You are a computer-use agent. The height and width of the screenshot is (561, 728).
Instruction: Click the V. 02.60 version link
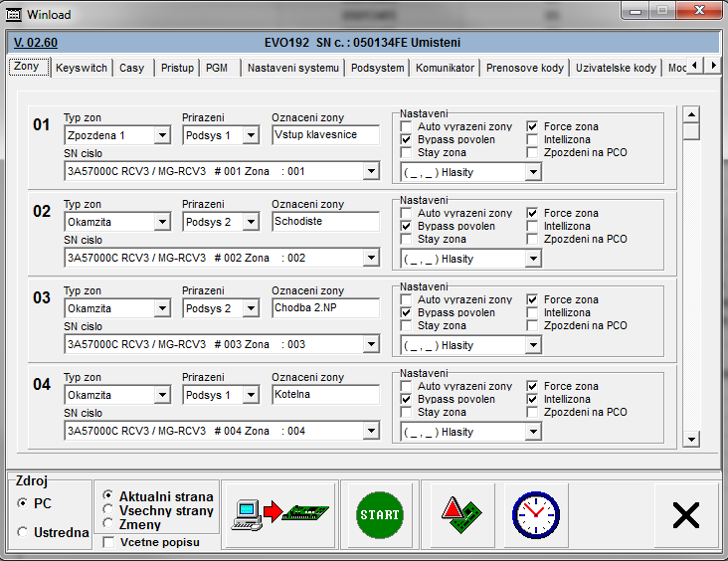(36, 43)
